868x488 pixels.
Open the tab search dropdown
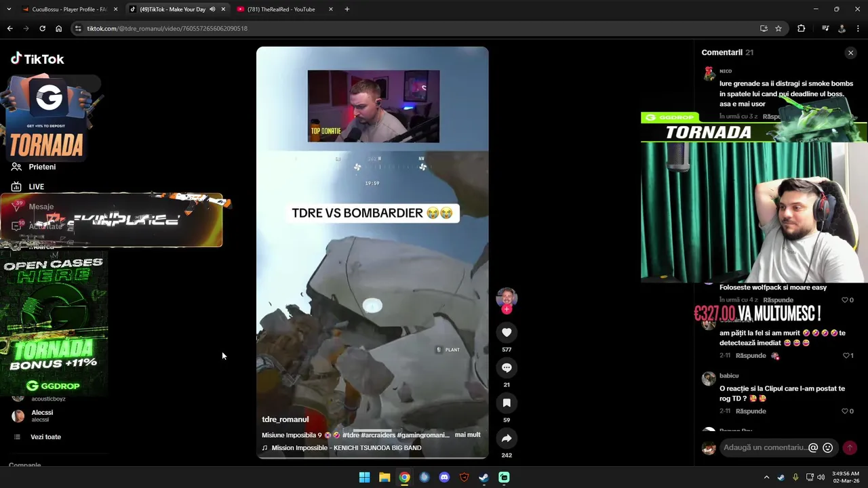9,9
